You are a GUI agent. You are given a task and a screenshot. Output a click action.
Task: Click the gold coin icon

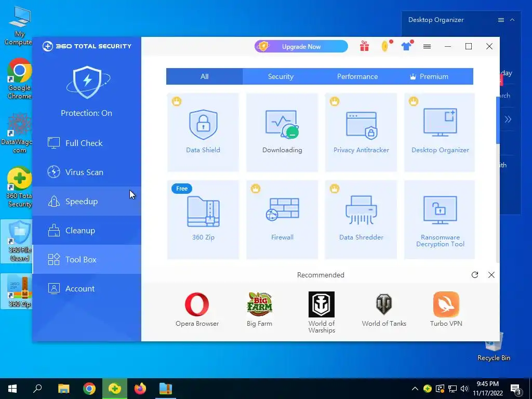point(385,46)
